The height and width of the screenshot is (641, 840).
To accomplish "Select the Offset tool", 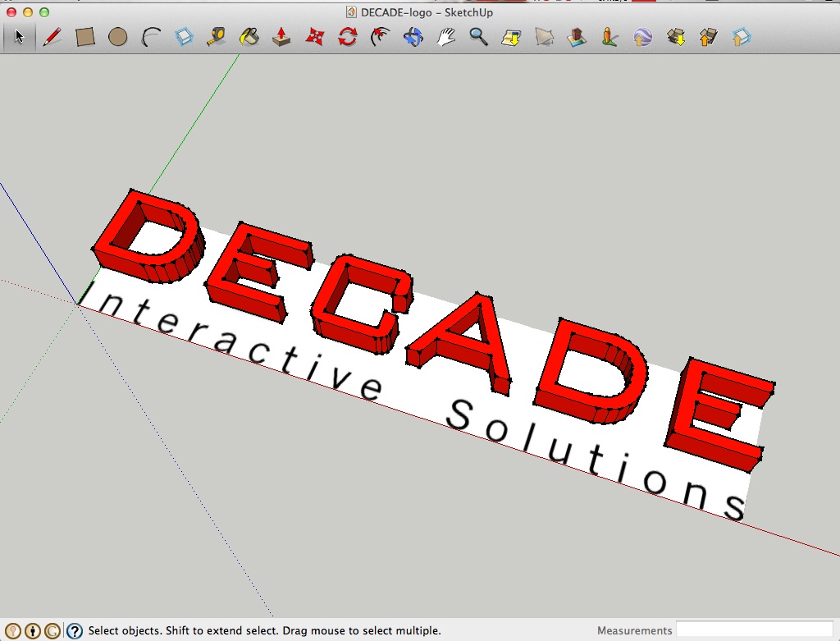I will click(380, 37).
